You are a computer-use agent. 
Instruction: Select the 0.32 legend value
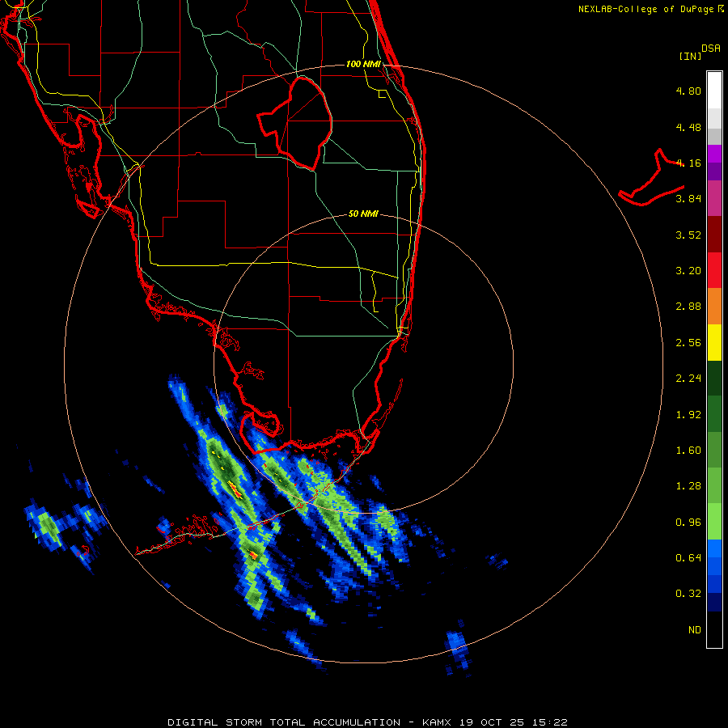[688, 594]
